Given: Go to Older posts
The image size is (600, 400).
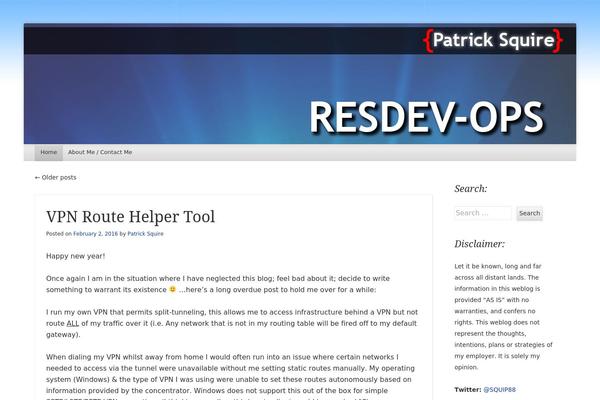Looking at the screenshot, I should pos(55,178).
